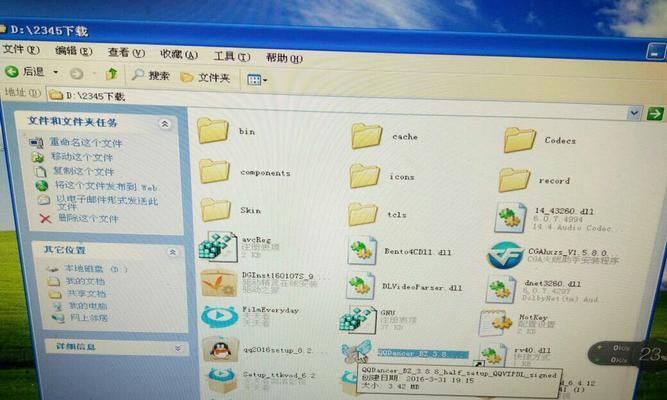Select the GNU registry file icon
This screenshot has height=400, width=667.
pos(358,320)
